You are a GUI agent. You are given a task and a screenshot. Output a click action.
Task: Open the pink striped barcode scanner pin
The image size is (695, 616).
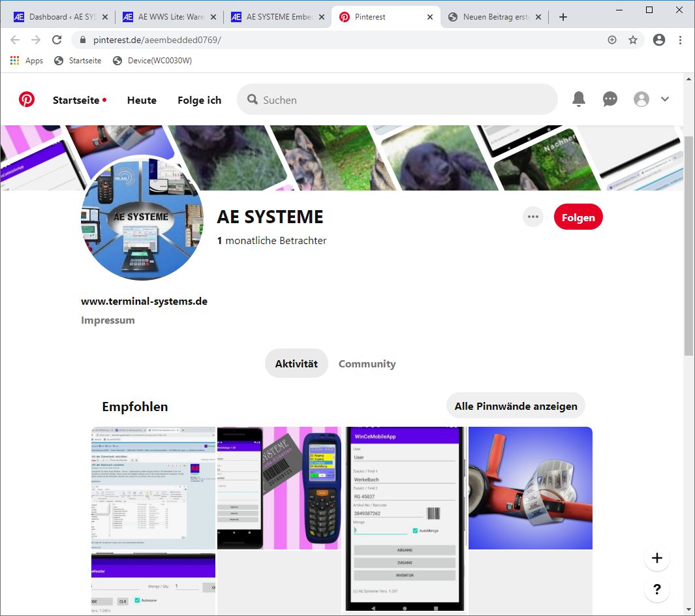coord(279,488)
